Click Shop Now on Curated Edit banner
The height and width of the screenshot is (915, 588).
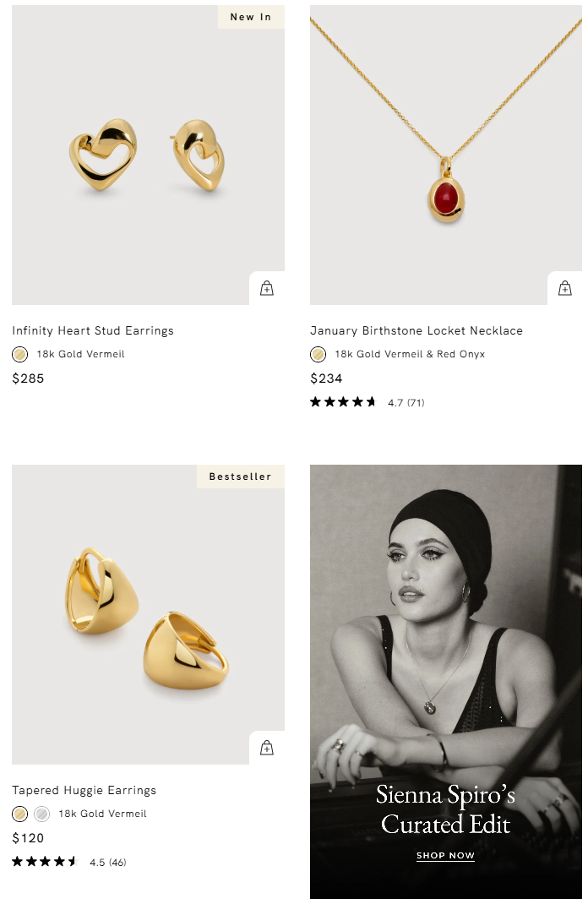coord(445,856)
